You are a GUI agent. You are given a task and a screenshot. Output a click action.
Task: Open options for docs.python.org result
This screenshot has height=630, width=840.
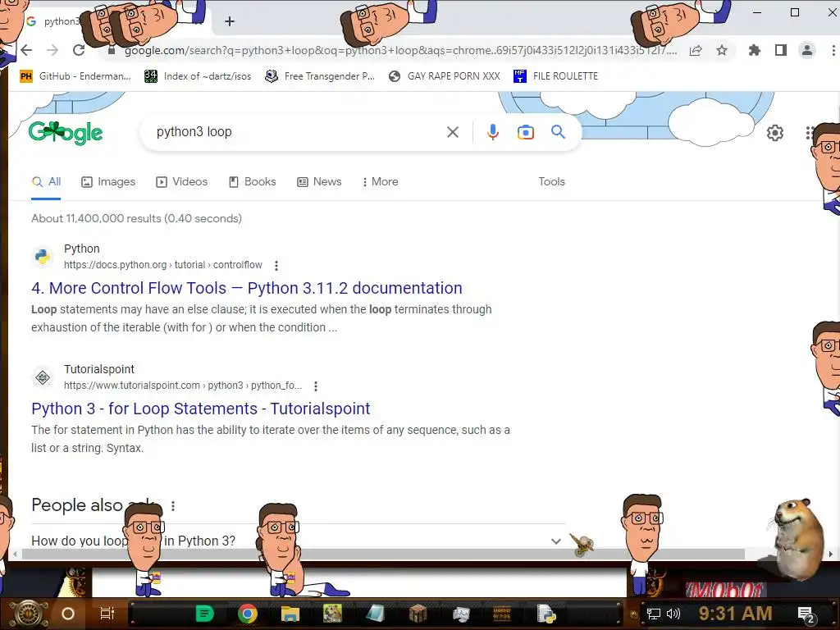click(276, 265)
